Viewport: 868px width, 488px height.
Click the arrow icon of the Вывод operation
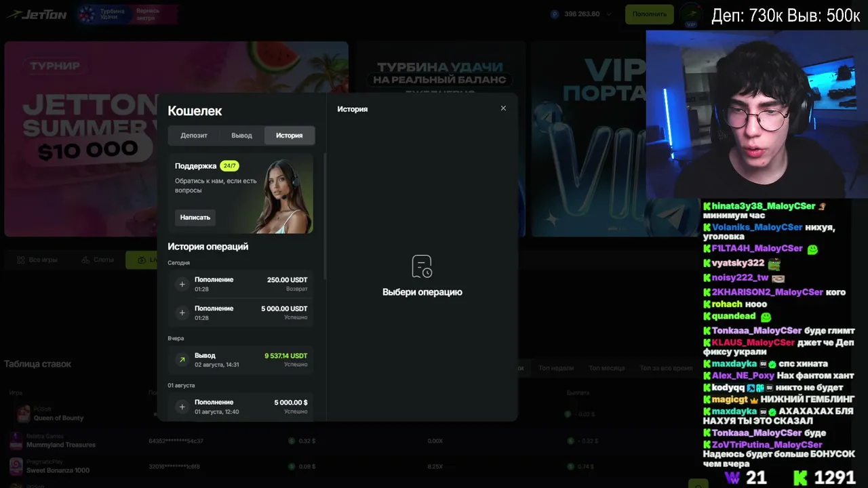(x=182, y=360)
